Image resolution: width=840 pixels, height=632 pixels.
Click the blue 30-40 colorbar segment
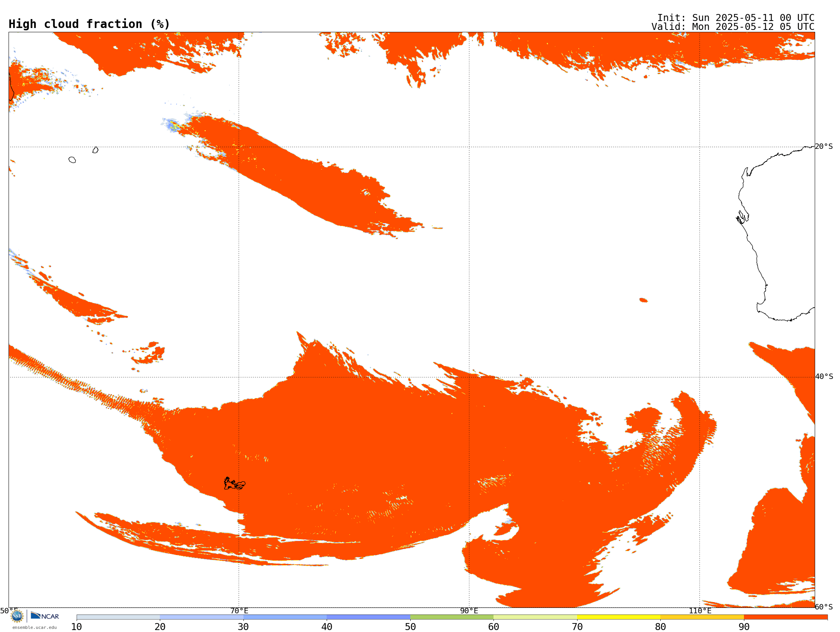(x=285, y=617)
